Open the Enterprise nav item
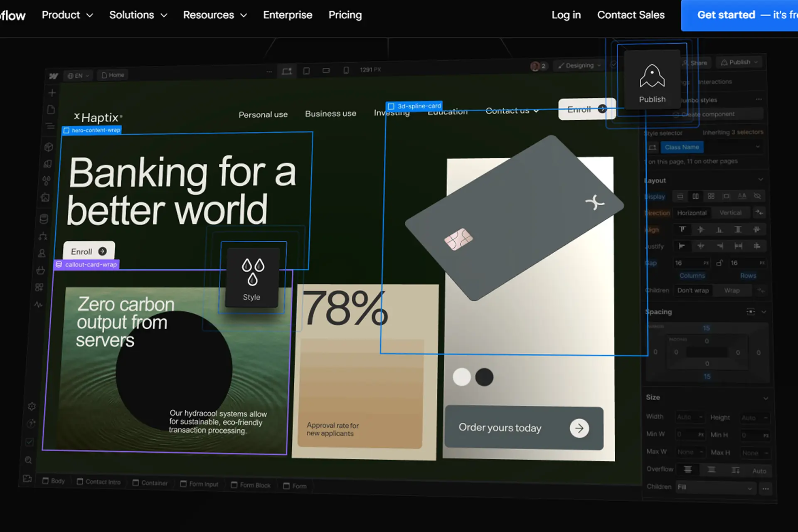798x532 pixels. 288,15
